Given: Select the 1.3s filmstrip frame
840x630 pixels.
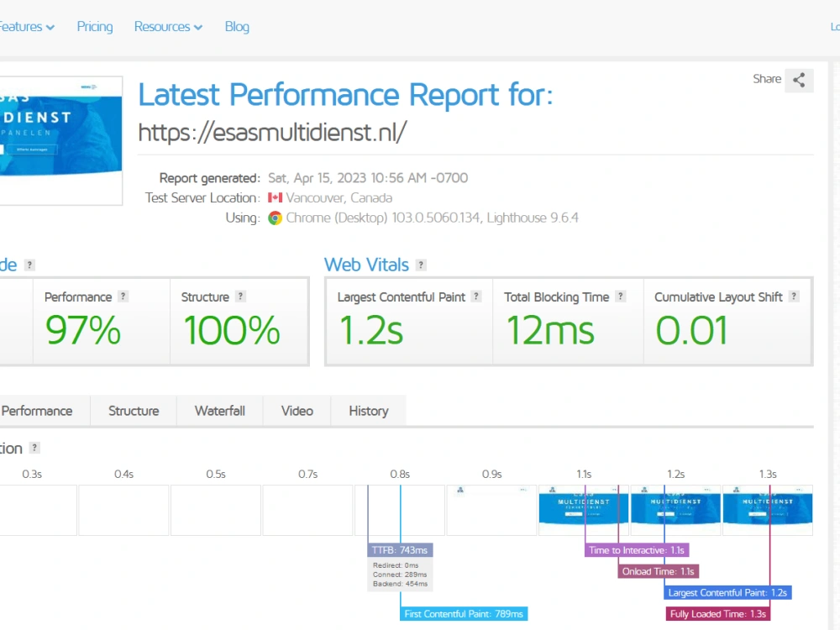Looking at the screenshot, I should coord(768,510).
